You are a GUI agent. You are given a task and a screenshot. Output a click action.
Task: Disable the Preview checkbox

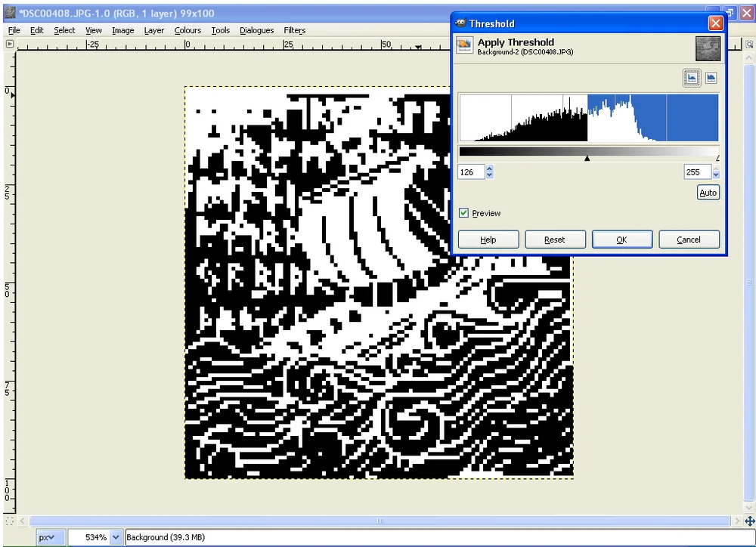463,213
